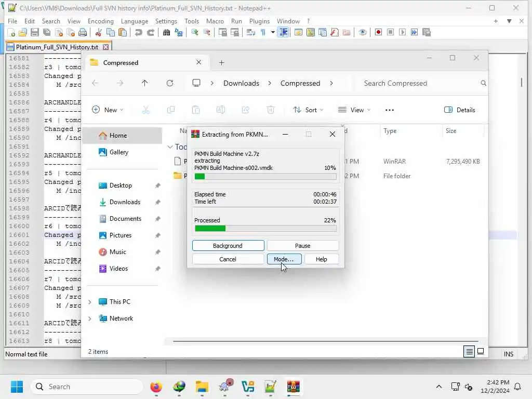Expand chevron before Downloads in breadcrumb
The width and height of the screenshot is (532, 399).
(212, 83)
